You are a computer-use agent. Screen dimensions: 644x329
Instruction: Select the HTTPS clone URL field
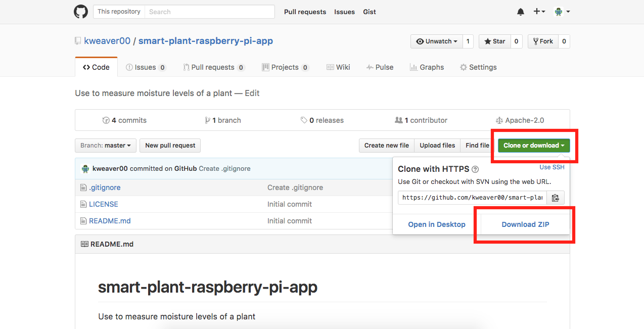click(472, 198)
